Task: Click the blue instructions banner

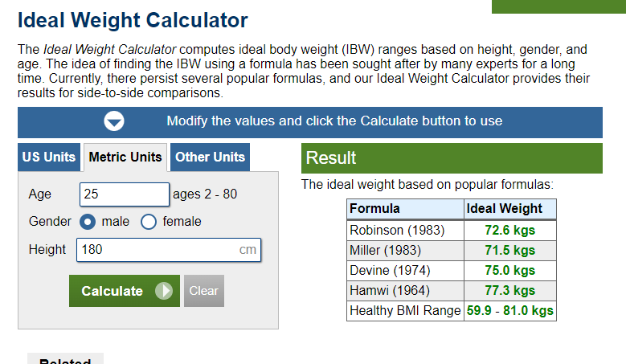Action: pyautogui.click(x=310, y=122)
